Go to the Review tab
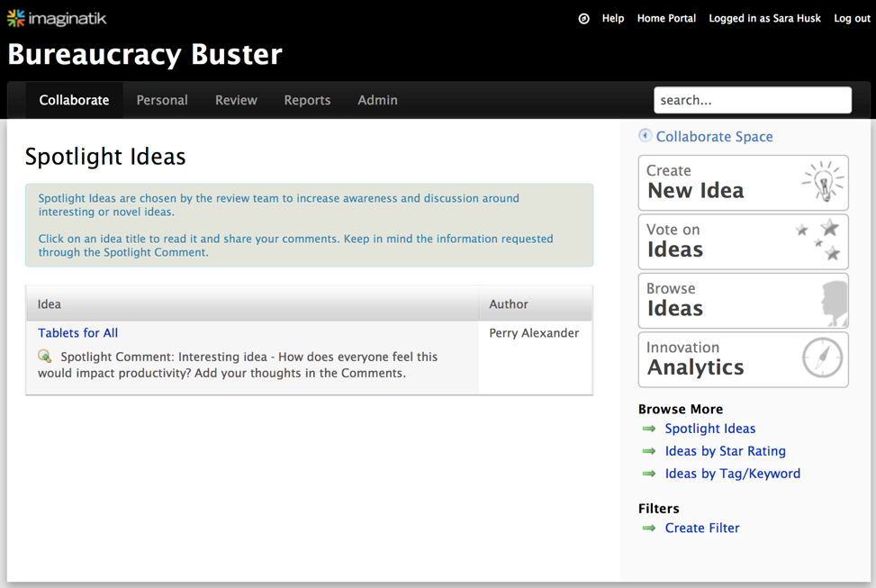876x588 pixels. point(236,100)
